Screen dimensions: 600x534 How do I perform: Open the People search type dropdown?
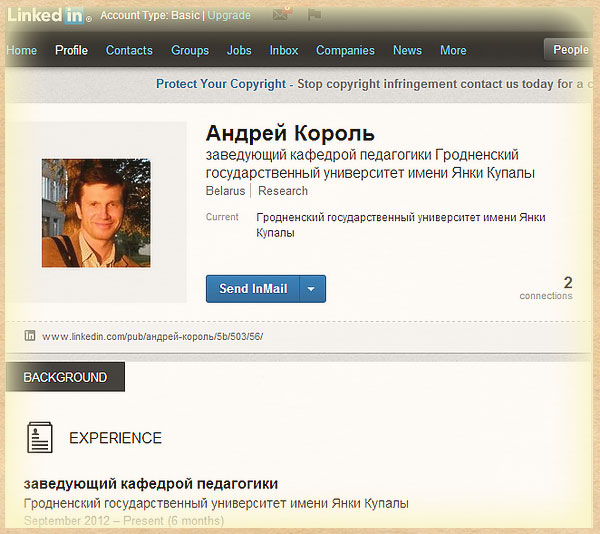570,50
